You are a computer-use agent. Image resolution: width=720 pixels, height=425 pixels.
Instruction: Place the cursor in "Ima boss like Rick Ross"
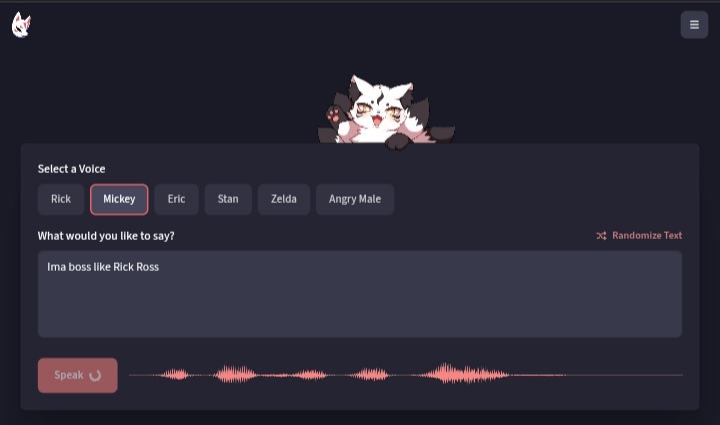click(103, 267)
